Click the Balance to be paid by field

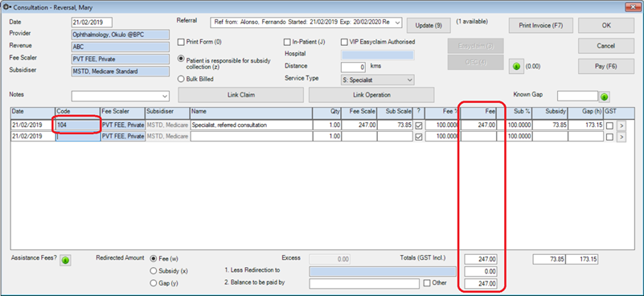coord(364,284)
